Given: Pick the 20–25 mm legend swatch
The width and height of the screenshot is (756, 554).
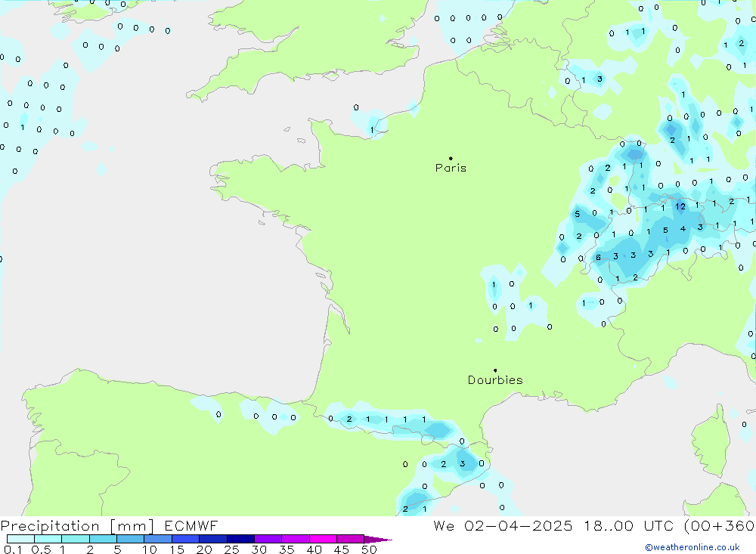Looking at the screenshot, I should pyautogui.click(x=212, y=539).
